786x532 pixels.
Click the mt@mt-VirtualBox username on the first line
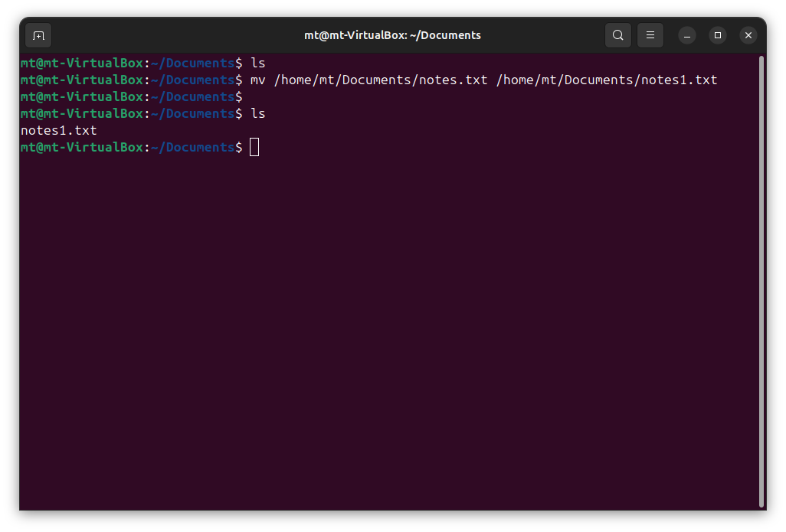[x=82, y=63]
